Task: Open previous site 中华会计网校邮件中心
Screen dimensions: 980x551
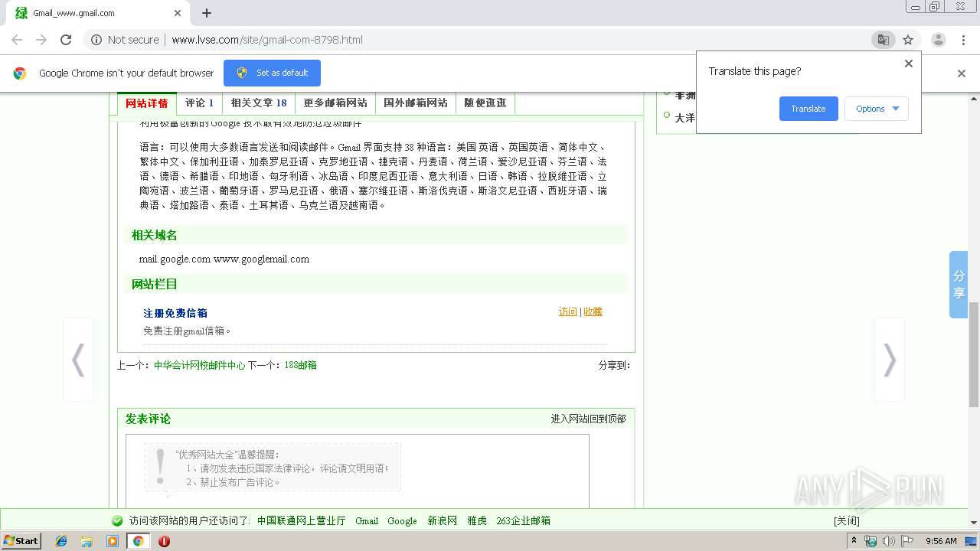Action: [199, 365]
